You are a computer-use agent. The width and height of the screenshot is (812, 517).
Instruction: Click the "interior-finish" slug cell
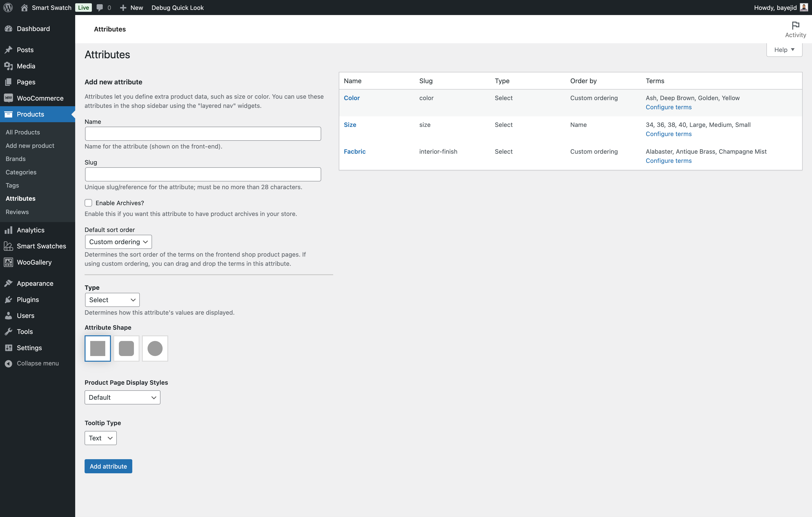[438, 151]
